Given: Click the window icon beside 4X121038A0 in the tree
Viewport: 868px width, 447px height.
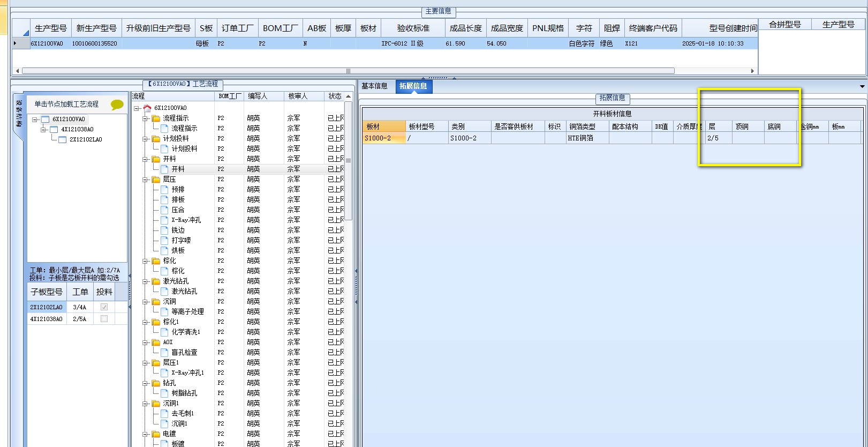Looking at the screenshot, I should point(54,129).
